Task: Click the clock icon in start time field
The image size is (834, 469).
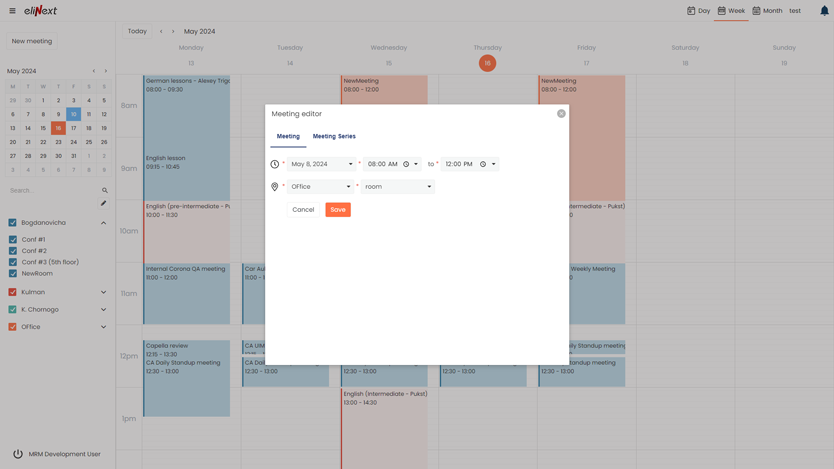Action: [406, 164]
